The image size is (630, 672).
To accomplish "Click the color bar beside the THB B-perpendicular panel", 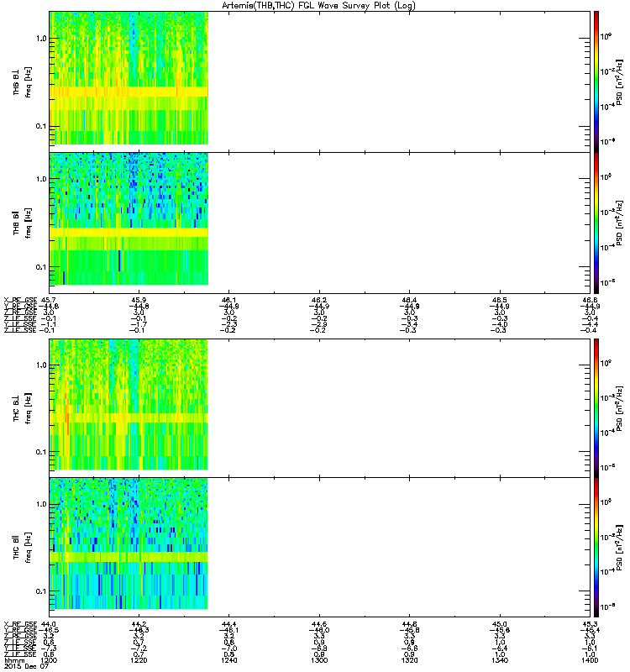I will click(x=596, y=81).
